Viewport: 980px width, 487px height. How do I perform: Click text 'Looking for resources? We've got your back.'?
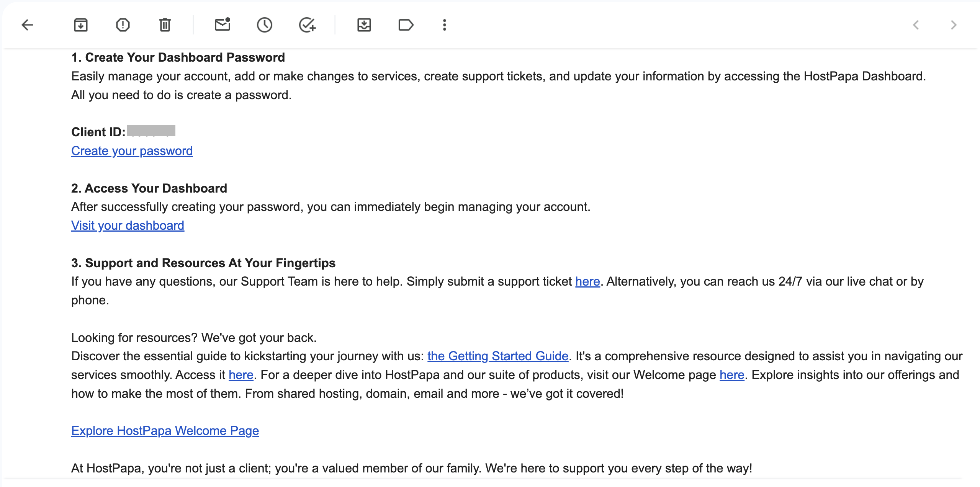(194, 338)
